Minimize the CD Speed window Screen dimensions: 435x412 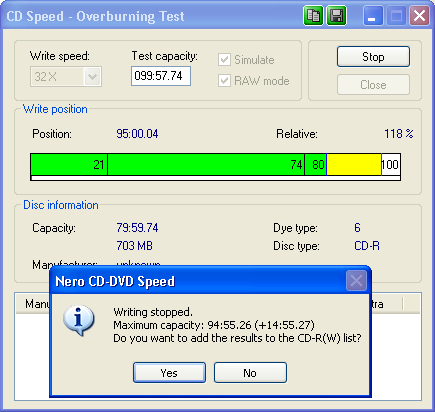(373, 16)
